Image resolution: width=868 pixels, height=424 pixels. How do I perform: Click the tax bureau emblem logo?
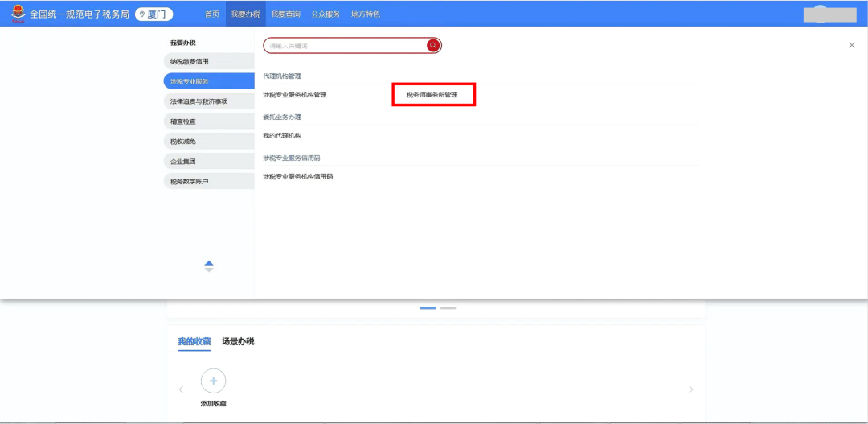[18, 14]
